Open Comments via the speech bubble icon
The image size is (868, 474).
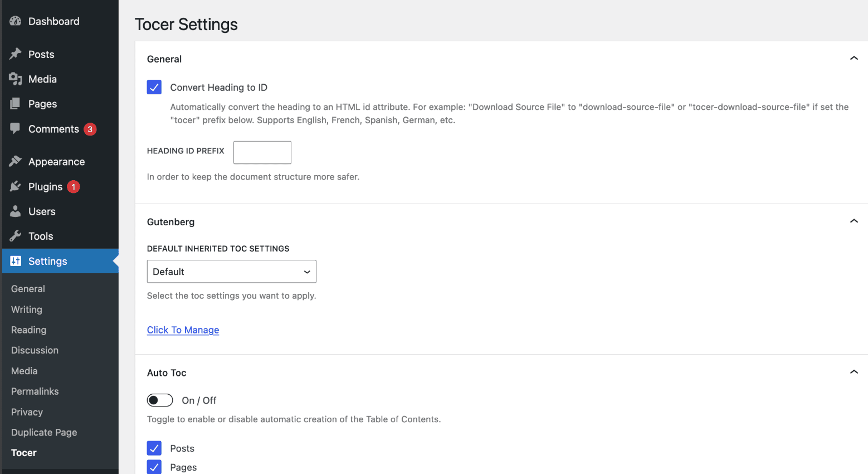[x=15, y=128]
